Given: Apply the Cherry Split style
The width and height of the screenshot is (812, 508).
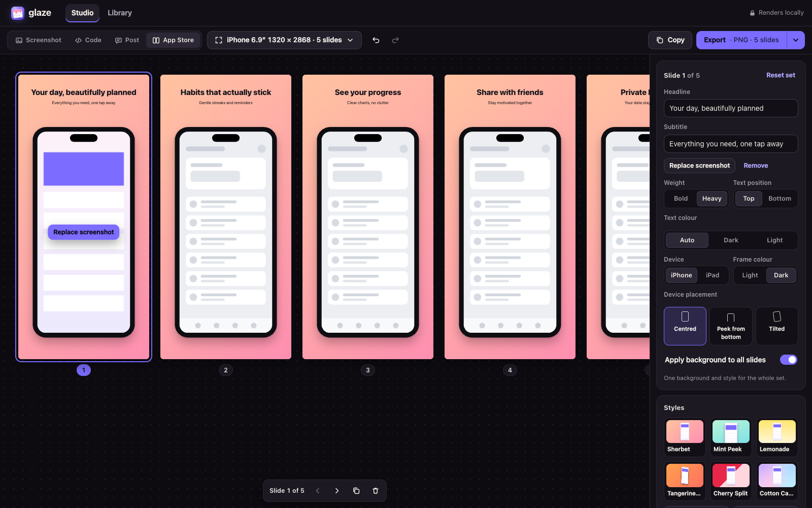Looking at the screenshot, I should coord(731,482).
